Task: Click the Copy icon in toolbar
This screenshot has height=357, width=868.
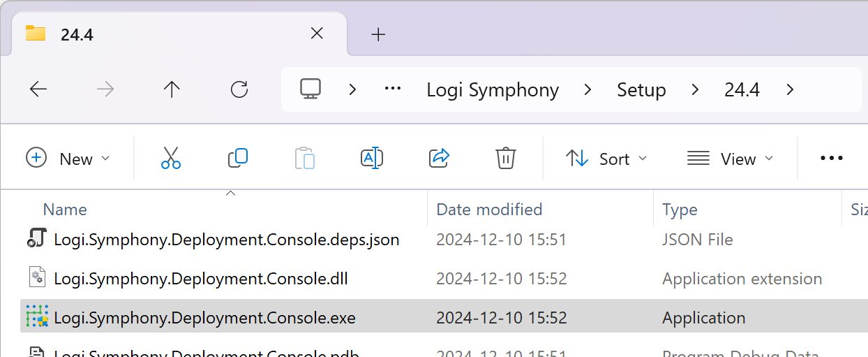Action: [x=238, y=159]
